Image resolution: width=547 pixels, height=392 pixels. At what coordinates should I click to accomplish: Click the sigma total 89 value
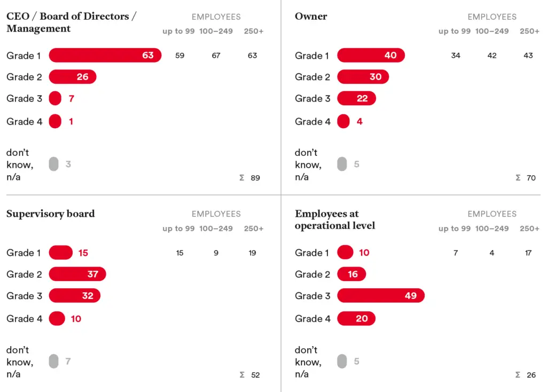[x=255, y=178]
